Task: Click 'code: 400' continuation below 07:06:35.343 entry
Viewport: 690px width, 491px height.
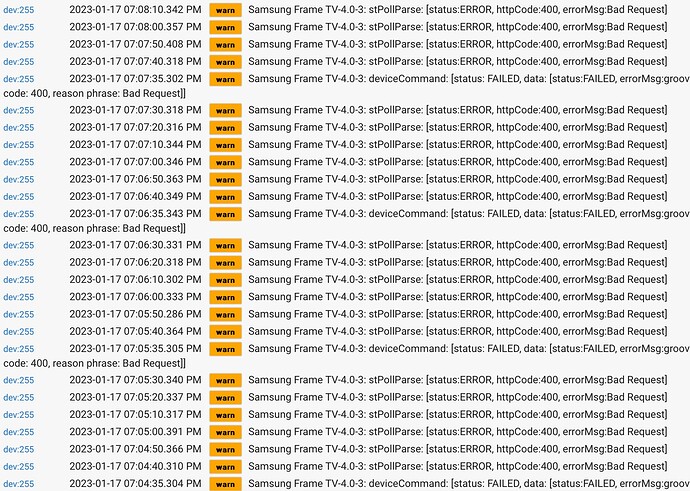Action: point(95,228)
